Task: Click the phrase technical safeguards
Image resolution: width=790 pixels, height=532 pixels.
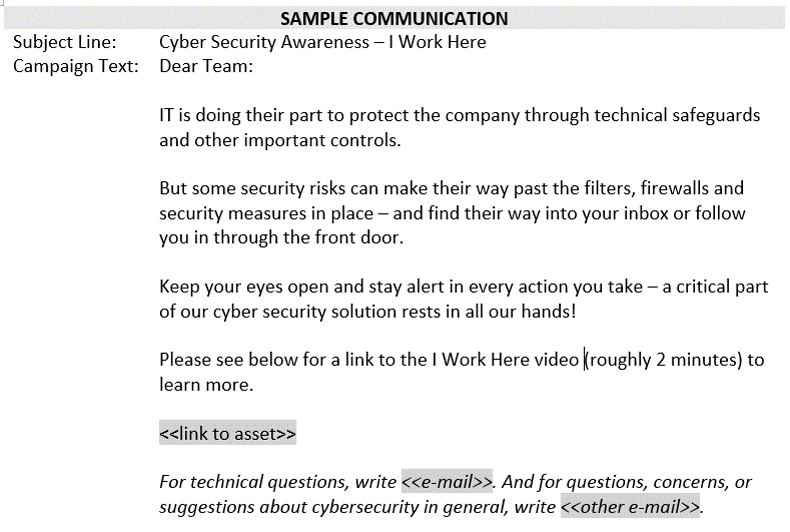Action: (677, 115)
